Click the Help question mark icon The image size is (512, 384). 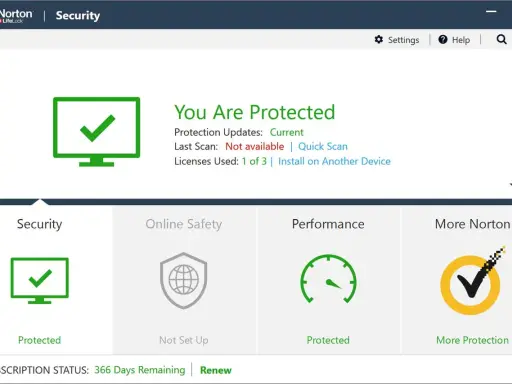pos(443,40)
